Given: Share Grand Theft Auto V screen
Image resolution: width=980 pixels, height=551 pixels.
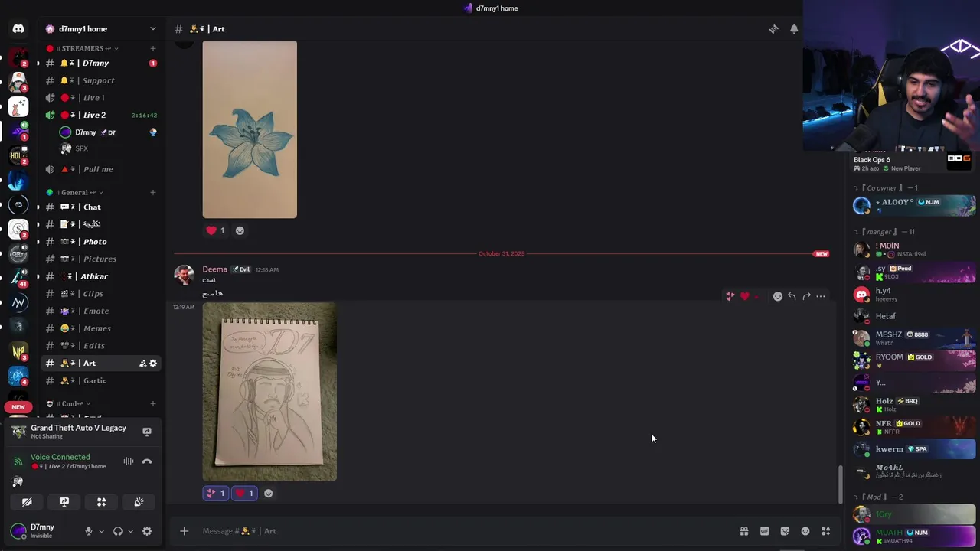Looking at the screenshot, I should click(x=147, y=432).
